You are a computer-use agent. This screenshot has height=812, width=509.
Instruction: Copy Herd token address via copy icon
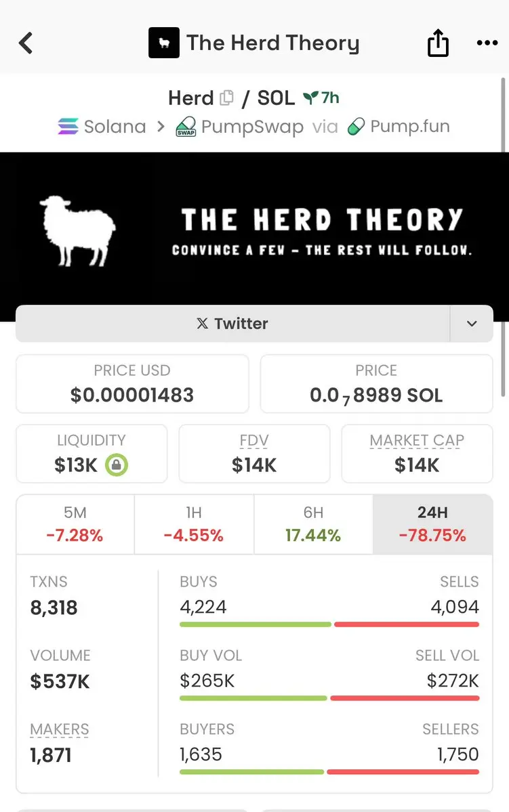coord(226,98)
